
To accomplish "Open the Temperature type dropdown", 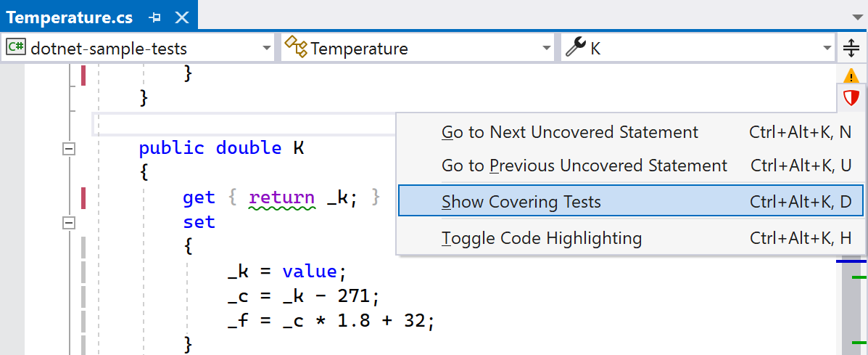I will 547,49.
